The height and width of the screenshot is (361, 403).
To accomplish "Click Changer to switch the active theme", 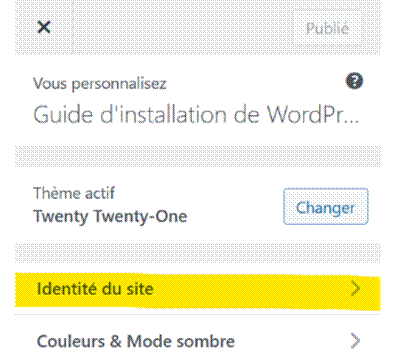I will 326,206.
